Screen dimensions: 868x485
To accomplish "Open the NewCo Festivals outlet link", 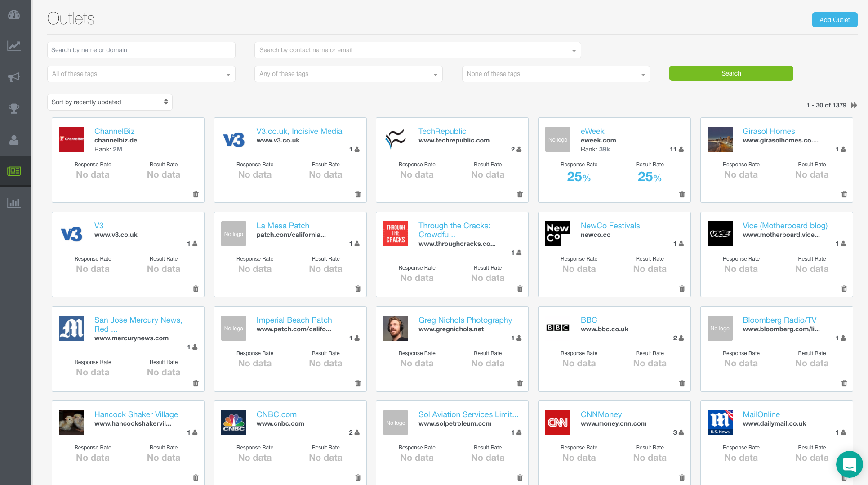I will coord(610,226).
